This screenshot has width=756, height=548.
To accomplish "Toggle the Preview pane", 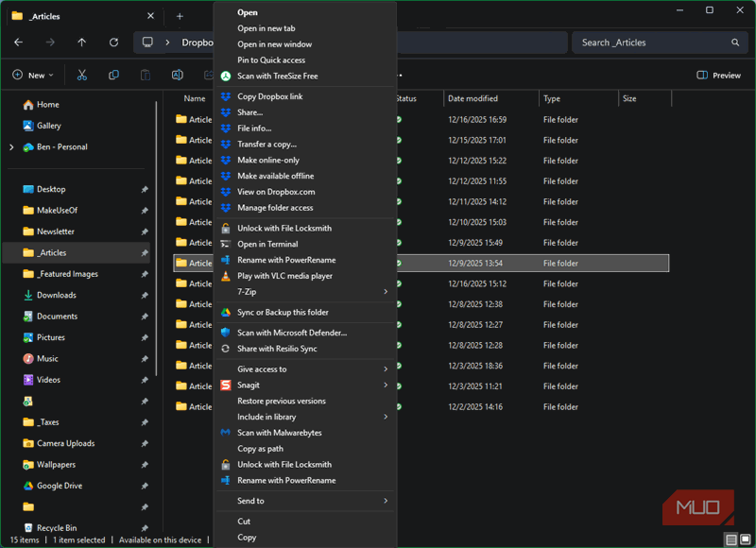I will click(718, 76).
